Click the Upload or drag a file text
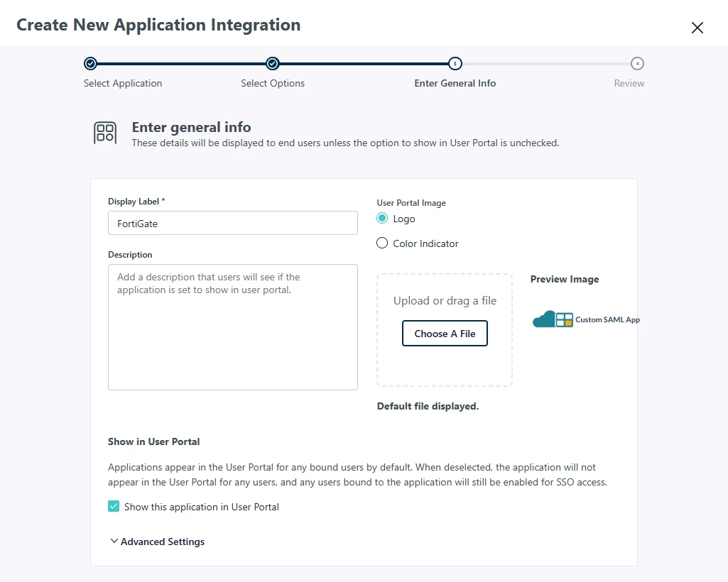 [445, 301]
